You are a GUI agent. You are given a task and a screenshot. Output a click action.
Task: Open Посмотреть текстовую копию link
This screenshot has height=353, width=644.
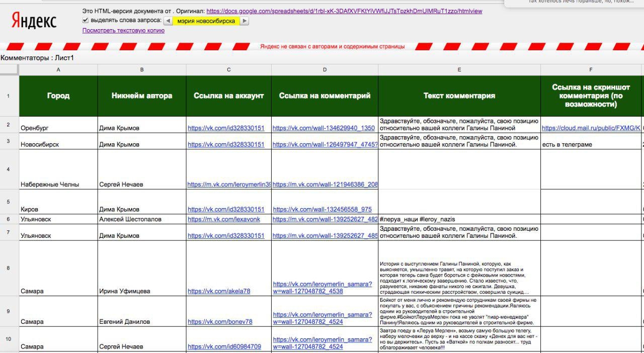pyautogui.click(x=123, y=31)
